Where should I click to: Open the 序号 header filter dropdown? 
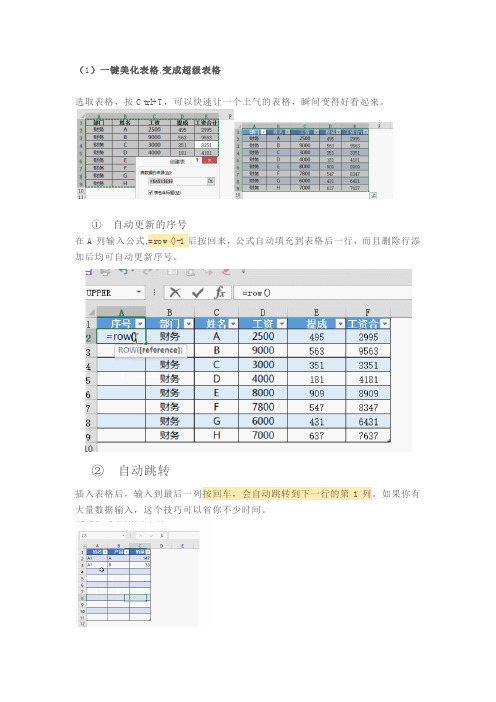click(141, 323)
